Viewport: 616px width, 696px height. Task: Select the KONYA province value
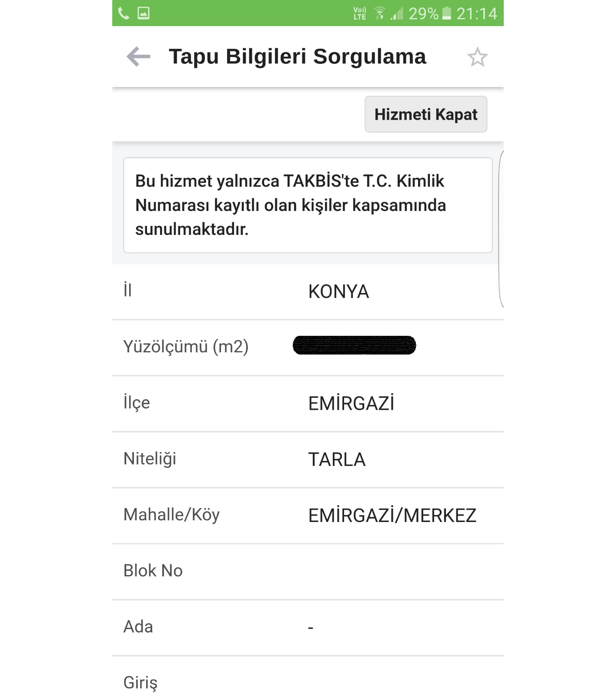(x=338, y=291)
